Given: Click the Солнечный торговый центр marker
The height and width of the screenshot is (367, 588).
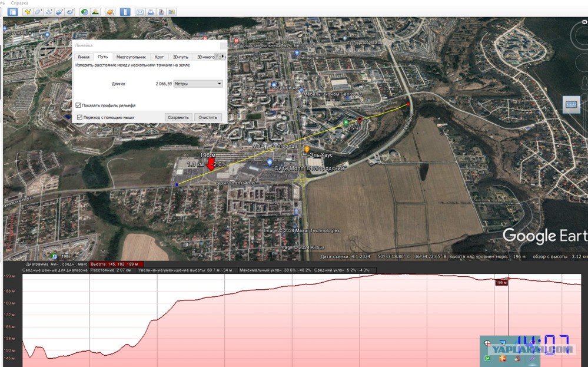Looking at the screenshot, I should (274, 85).
